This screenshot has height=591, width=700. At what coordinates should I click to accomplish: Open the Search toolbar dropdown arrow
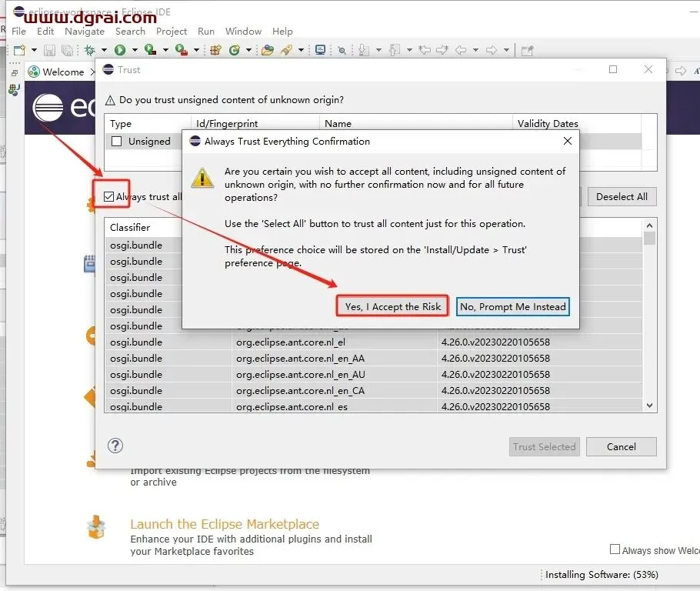tap(301, 50)
